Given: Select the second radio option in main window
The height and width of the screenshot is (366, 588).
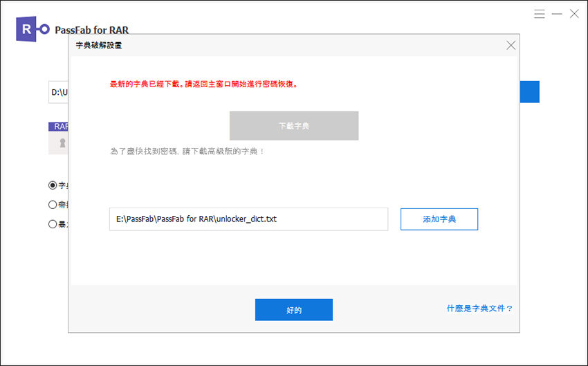Looking at the screenshot, I should coord(53,205).
